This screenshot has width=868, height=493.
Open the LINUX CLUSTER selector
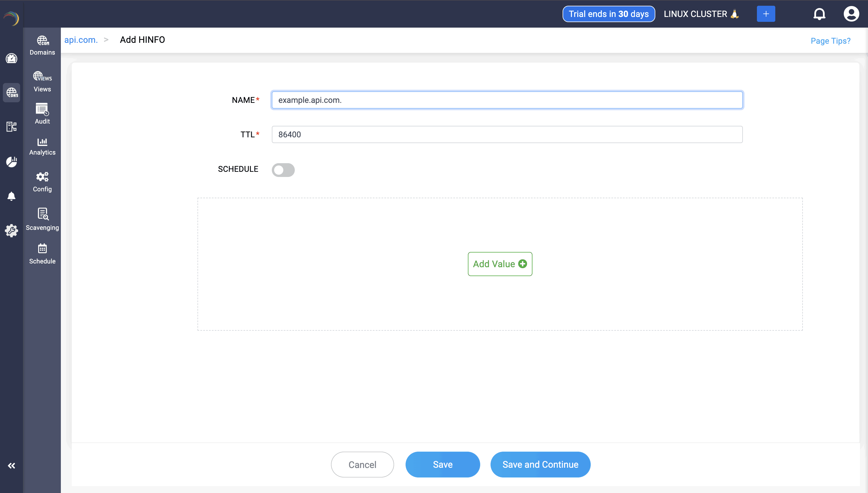[701, 14]
